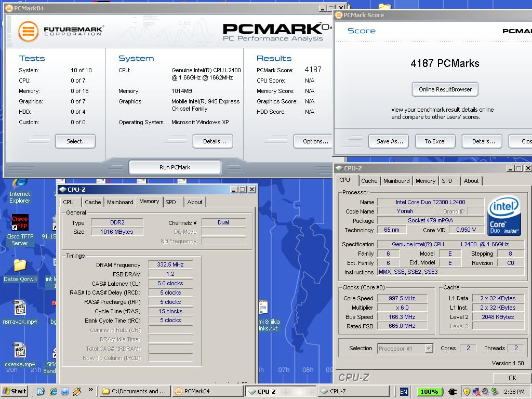Click the Intel Core Duo logo in CPU-Z
The height and width of the screenshot is (399, 532).
tap(504, 215)
